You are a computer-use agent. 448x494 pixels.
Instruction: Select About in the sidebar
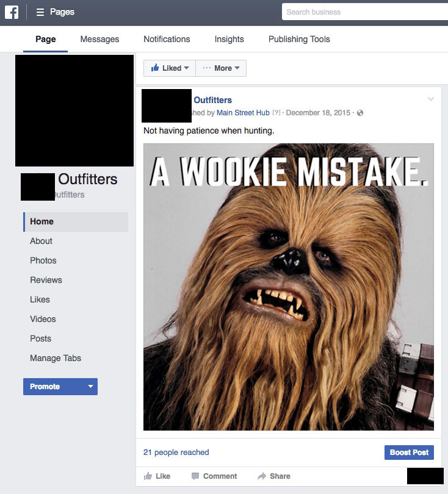tap(41, 241)
